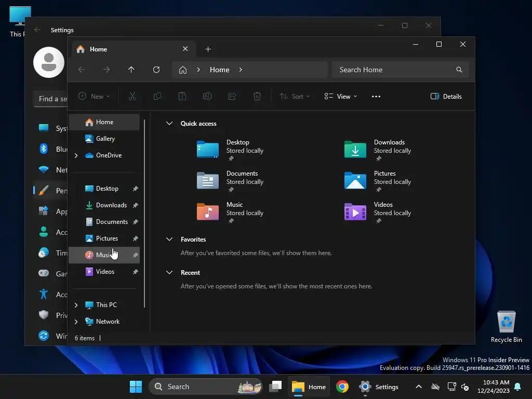Click the Paste clipboard icon
The height and width of the screenshot is (399, 532).
click(x=182, y=96)
